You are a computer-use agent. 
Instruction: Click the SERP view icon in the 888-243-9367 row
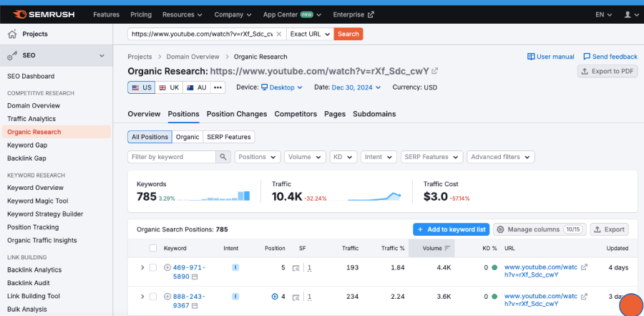point(296,297)
